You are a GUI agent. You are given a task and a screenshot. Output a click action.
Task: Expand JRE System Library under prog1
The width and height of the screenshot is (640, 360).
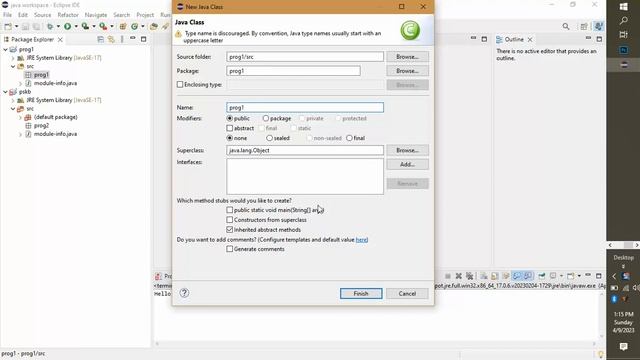[13, 58]
